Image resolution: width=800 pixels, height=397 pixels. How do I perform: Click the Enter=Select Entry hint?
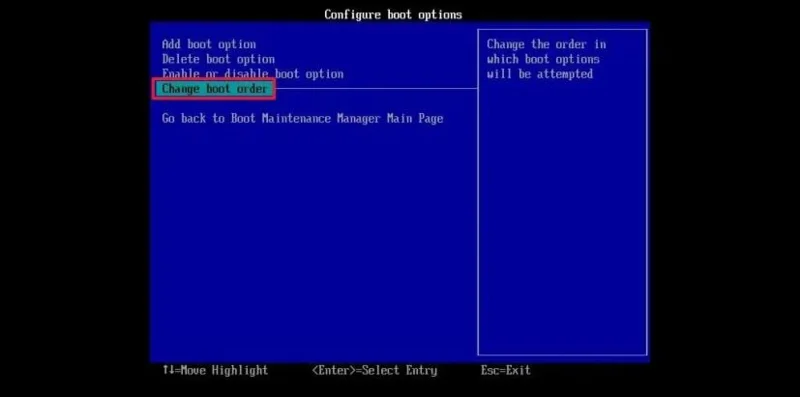click(x=374, y=370)
